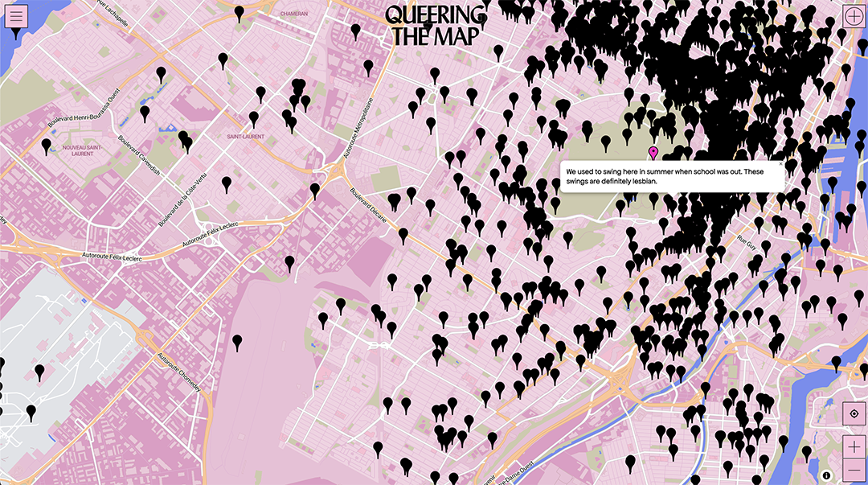Click the Queering the Map logo
Viewport: 868px width, 485px height.
[x=436, y=25]
